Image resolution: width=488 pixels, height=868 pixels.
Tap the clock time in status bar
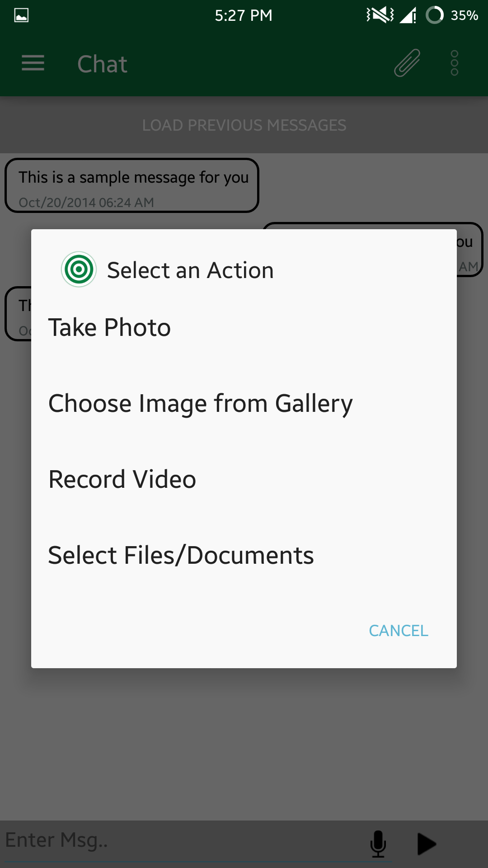click(244, 15)
